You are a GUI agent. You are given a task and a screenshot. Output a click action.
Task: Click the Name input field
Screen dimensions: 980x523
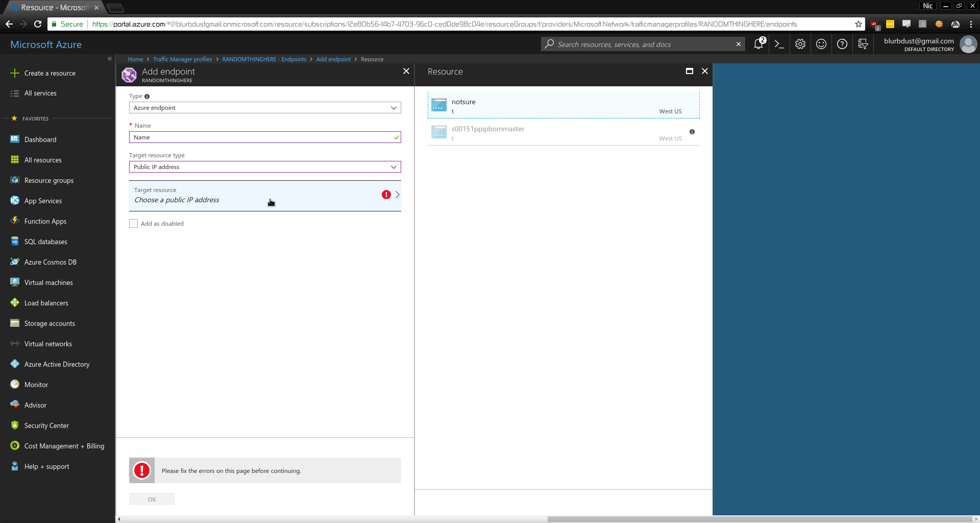pos(265,137)
